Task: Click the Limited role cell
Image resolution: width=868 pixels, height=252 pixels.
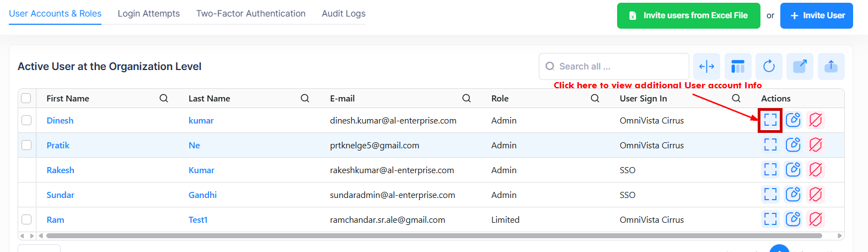Action: pyautogui.click(x=505, y=219)
